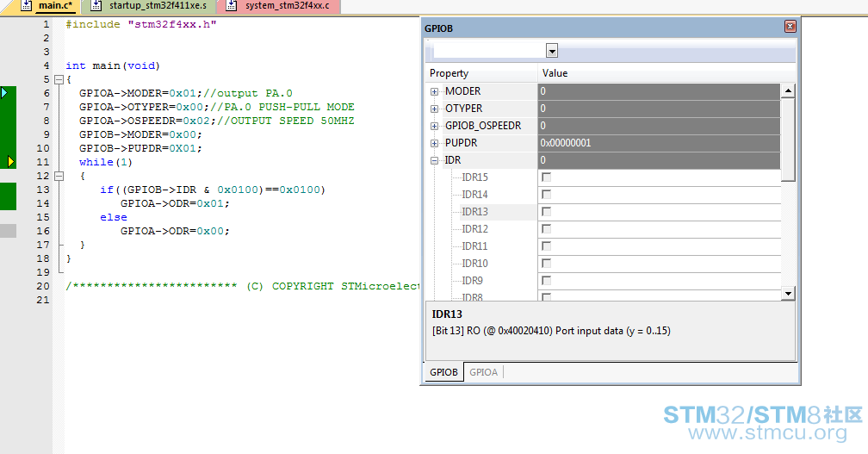Select the GPIOA tab in peripheral window
The width and height of the screenshot is (868, 454).
pos(483,372)
